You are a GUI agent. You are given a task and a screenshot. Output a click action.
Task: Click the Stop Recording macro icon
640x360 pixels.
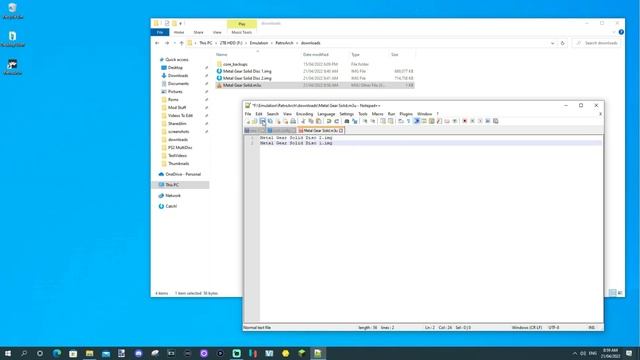[472, 121]
